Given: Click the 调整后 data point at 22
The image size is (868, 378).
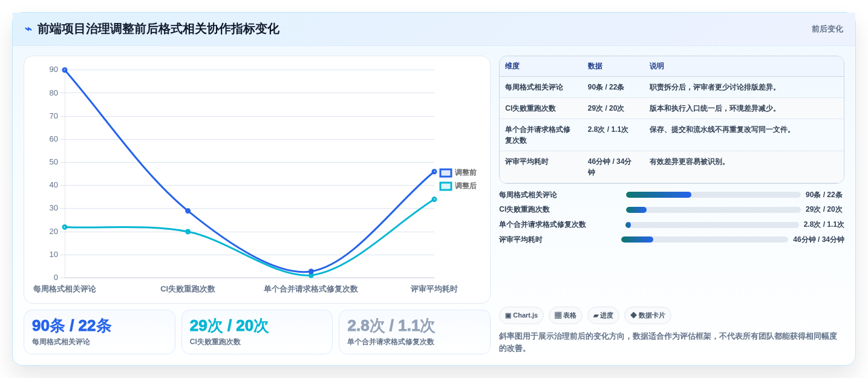Looking at the screenshot, I should 65,227.
